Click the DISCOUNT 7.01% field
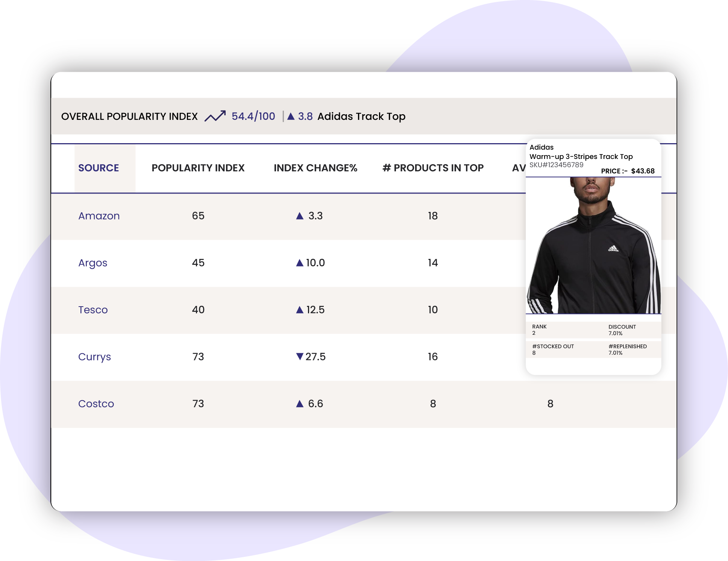The width and height of the screenshot is (728, 561). [622, 330]
